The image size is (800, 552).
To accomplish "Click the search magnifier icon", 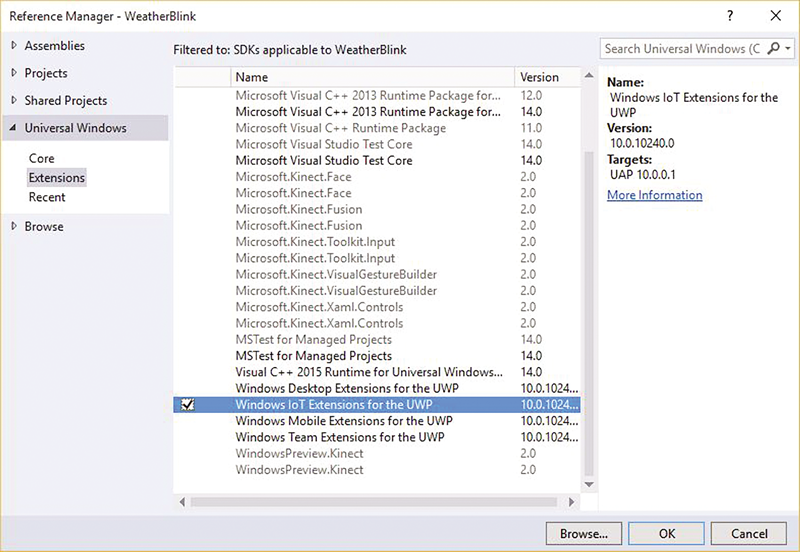I will [774, 48].
